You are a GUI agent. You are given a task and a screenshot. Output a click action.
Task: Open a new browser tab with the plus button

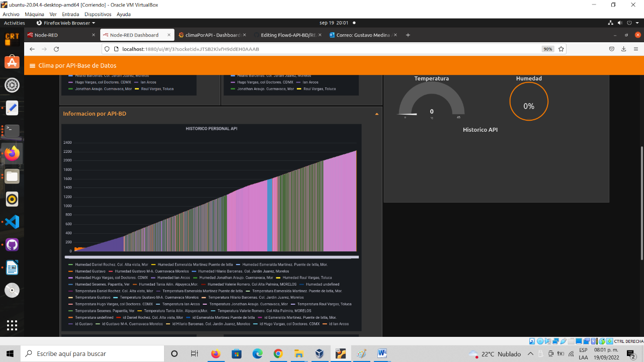point(408,35)
